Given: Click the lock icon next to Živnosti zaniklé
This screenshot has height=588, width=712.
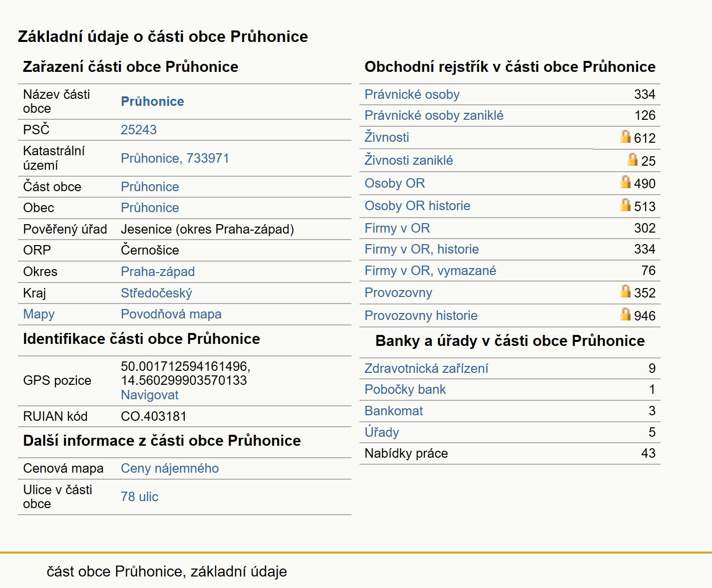Looking at the screenshot, I should coord(633,159).
